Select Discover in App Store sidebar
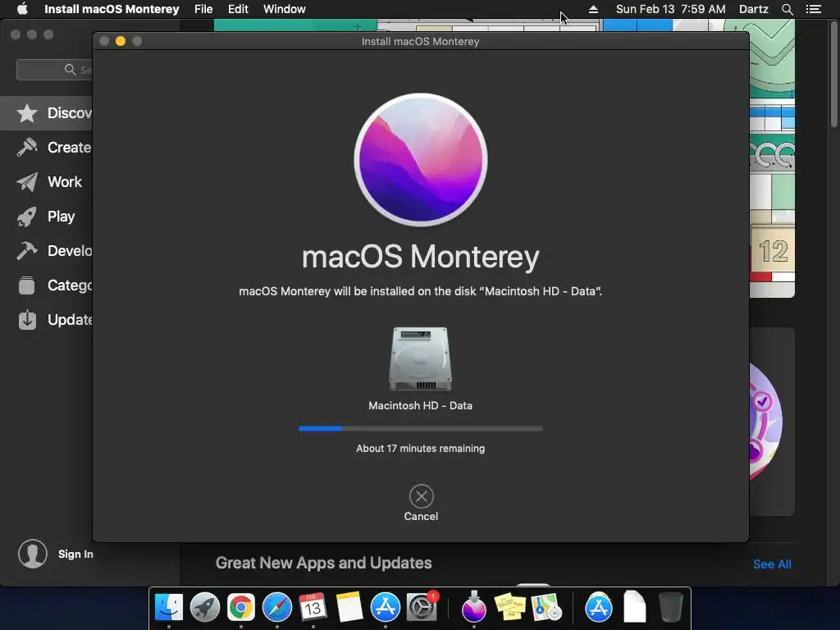Screen dimensions: 840x630 click(46, 113)
